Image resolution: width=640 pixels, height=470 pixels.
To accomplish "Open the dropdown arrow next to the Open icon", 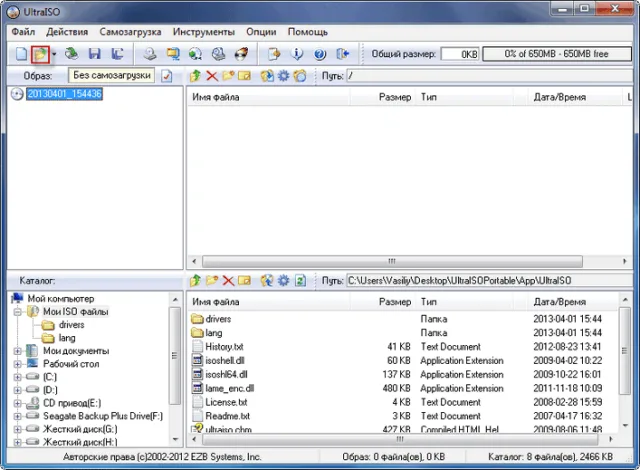I will 54,54.
